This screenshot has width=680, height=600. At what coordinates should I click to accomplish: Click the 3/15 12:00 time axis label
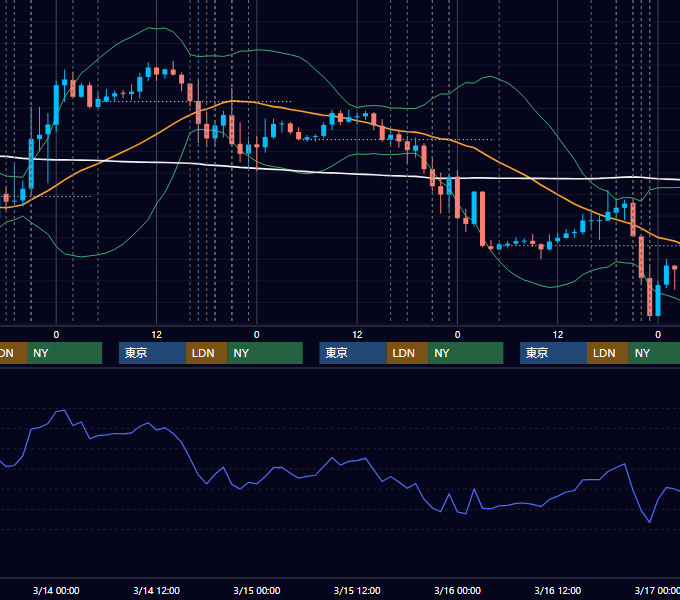(x=357, y=590)
